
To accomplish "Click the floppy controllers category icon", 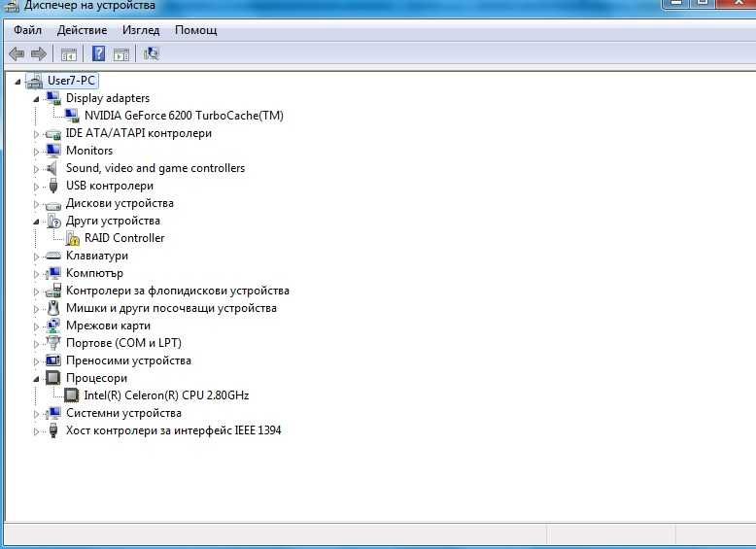I will pos(53,291).
